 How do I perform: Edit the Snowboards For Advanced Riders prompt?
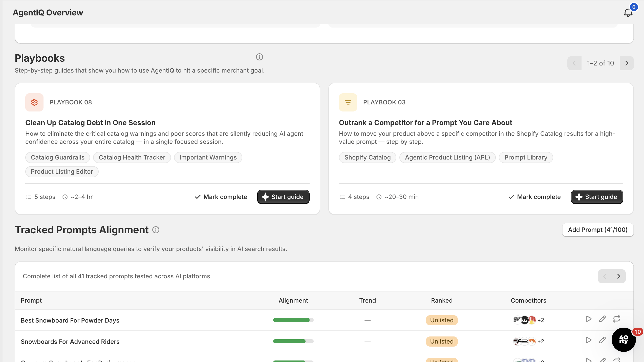pyautogui.click(x=603, y=340)
